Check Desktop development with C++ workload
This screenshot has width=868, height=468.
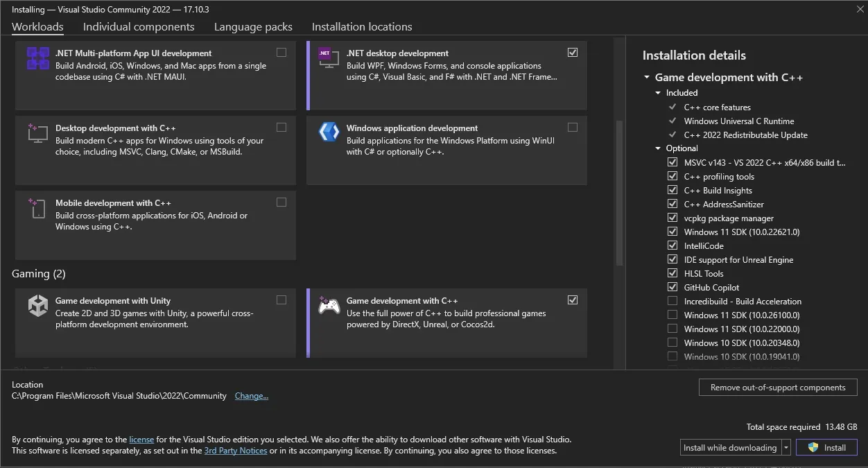pyautogui.click(x=281, y=127)
